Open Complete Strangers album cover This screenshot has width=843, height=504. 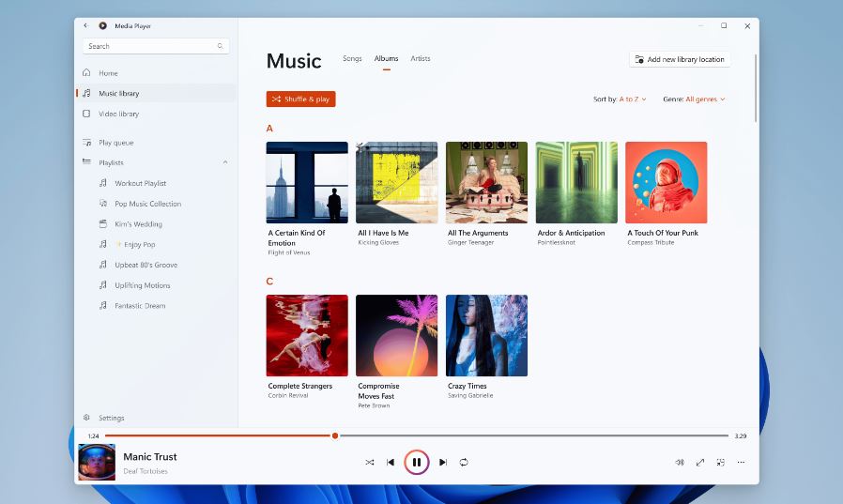pyautogui.click(x=307, y=335)
